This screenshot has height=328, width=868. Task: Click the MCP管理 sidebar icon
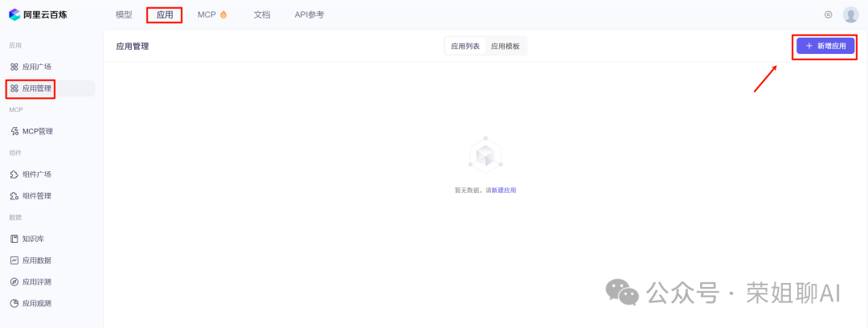[14, 131]
